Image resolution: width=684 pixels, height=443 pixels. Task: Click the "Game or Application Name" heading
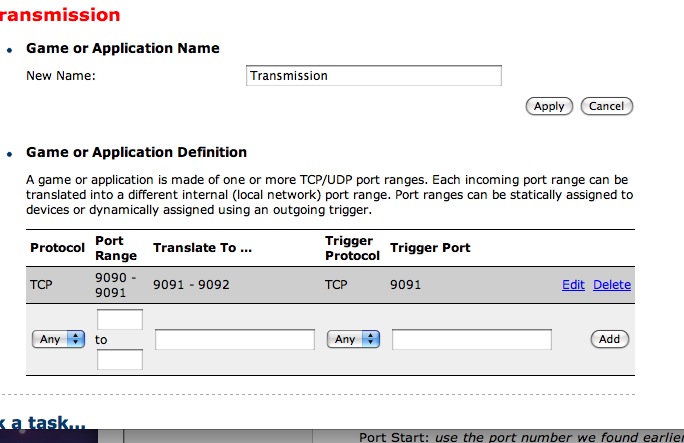[x=123, y=48]
